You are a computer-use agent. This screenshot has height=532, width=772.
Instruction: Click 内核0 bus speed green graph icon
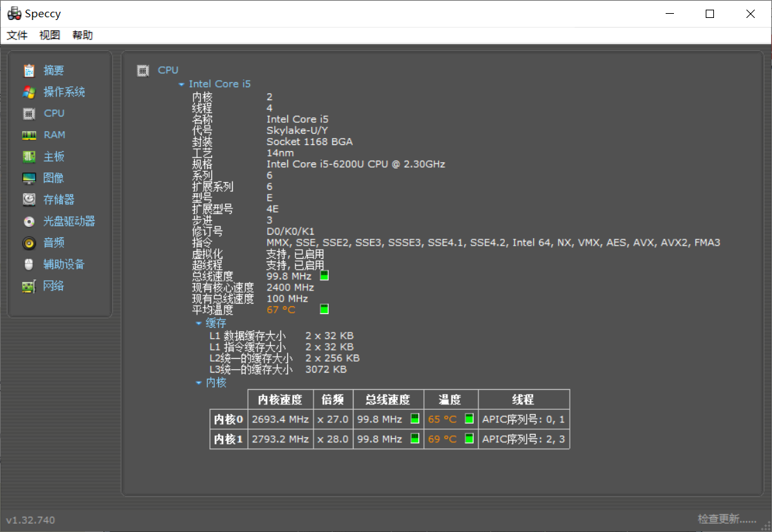(414, 418)
